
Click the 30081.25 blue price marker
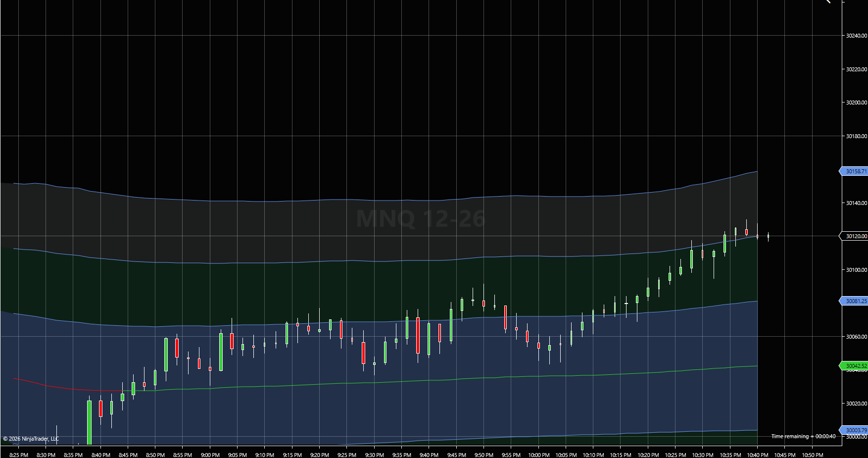(854, 301)
